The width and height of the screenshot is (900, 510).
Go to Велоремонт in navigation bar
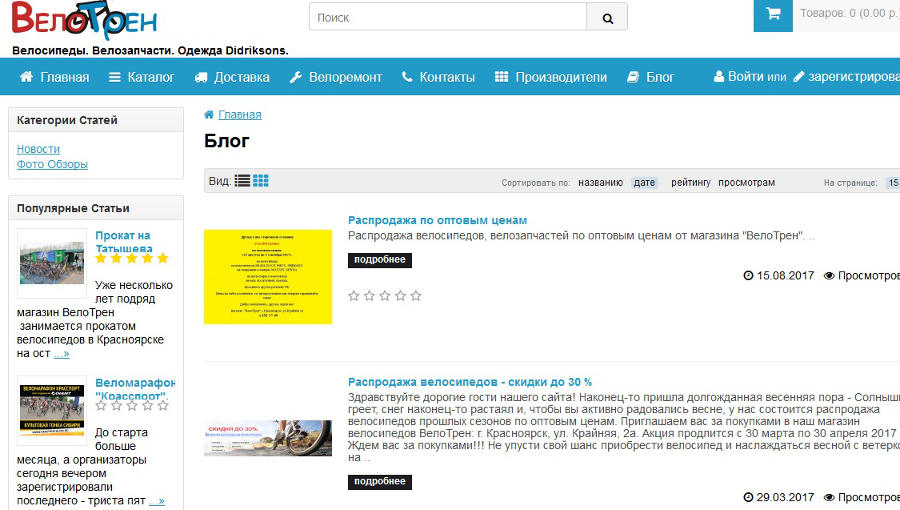335,77
